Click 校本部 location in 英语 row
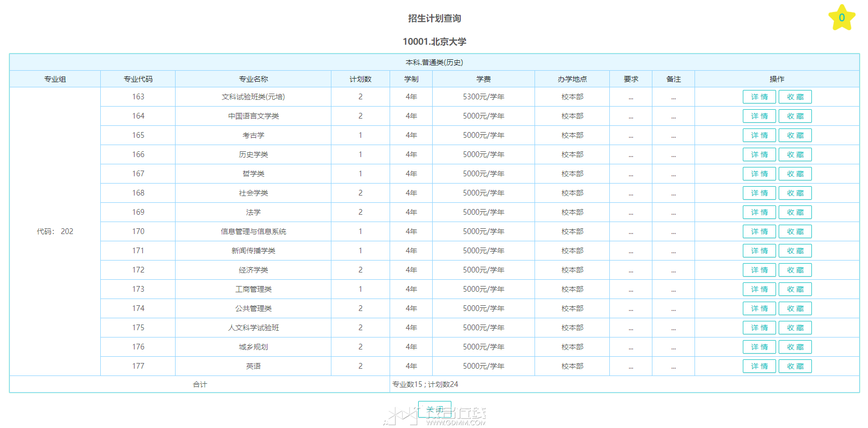This screenshot has height=428, width=868. coord(572,366)
